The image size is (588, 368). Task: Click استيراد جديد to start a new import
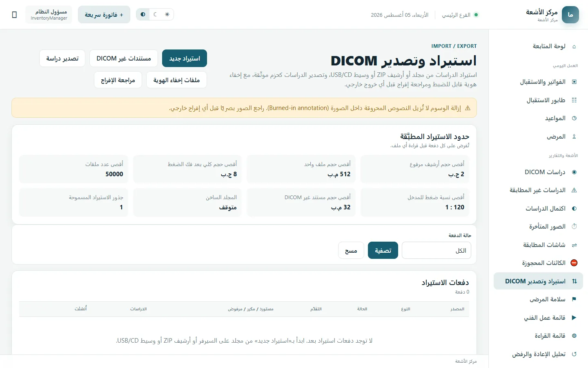click(185, 58)
